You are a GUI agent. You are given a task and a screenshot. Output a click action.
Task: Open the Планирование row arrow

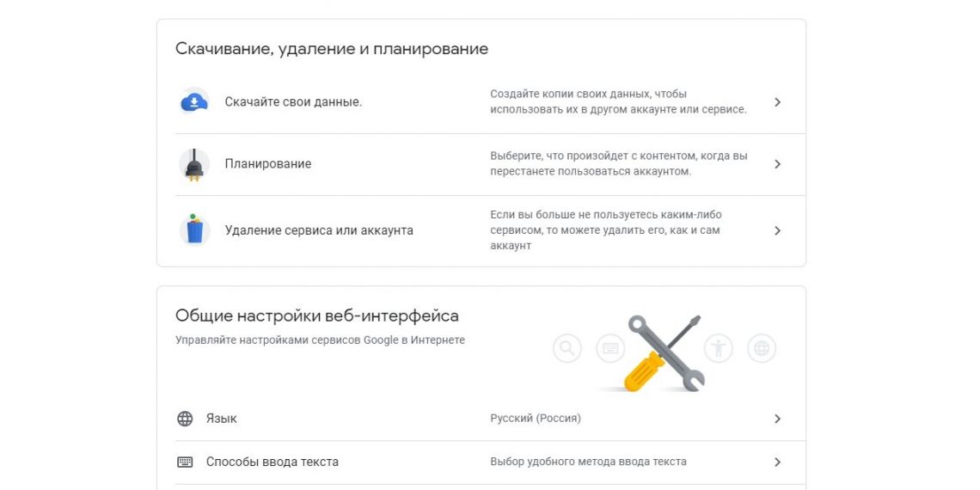777,164
